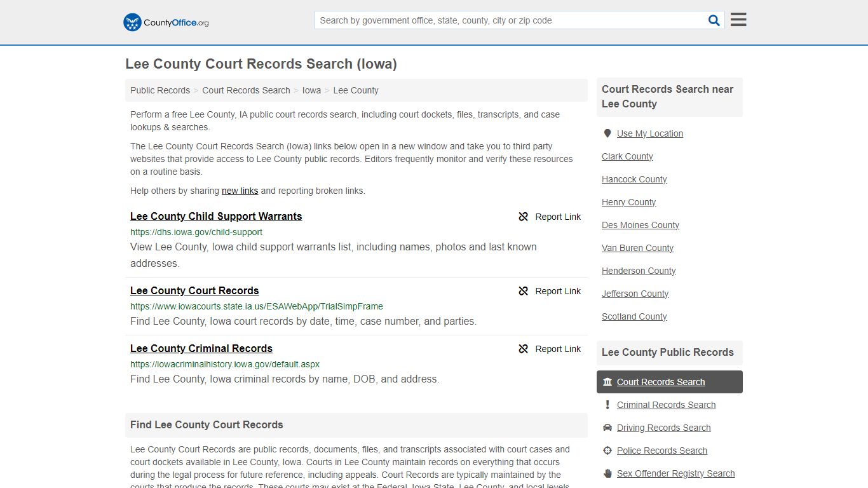Report Link for Lee County Court Records
This screenshot has height=488, width=868.
550,291
